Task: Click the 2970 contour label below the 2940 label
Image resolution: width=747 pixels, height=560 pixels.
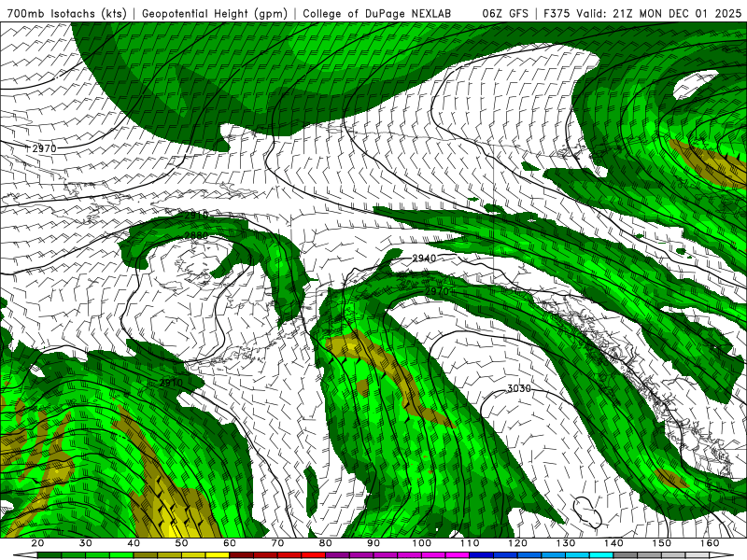Action: [437, 291]
